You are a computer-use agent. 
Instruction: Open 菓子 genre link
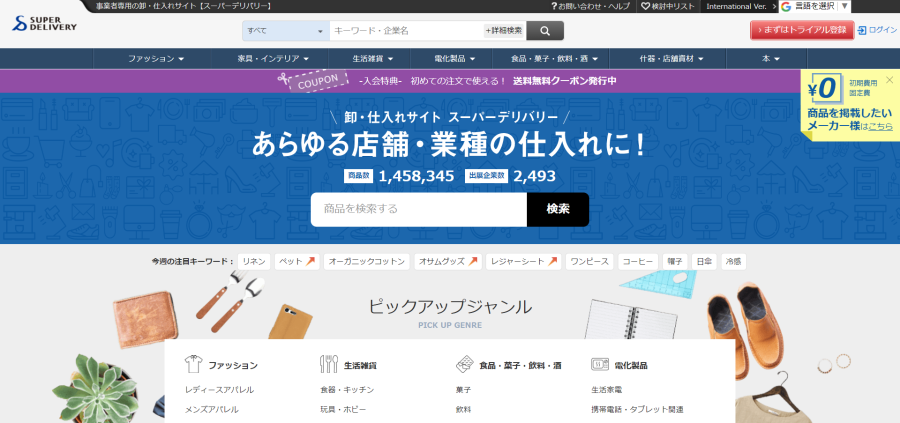click(463, 390)
